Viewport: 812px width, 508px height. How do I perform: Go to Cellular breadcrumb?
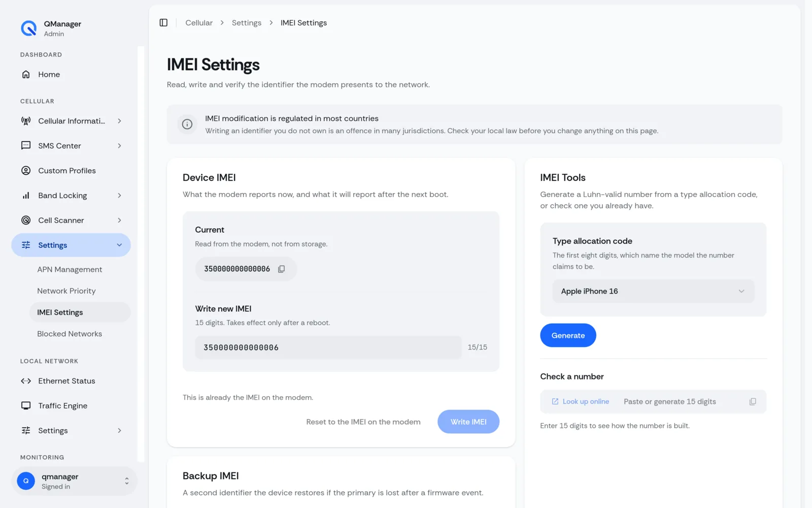[199, 23]
